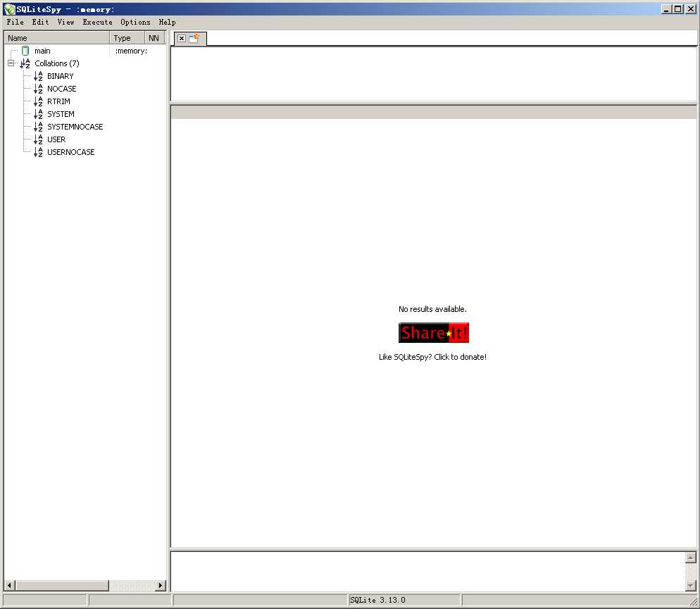This screenshot has width=700, height=609.
Task: Close the current SQL editor tab
Action: tap(181, 38)
